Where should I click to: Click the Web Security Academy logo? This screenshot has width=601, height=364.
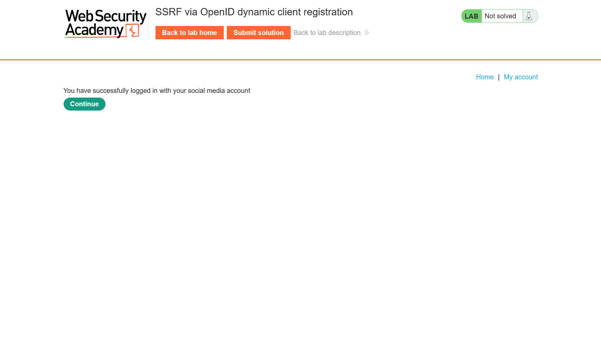pyautogui.click(x=105, y=24)
